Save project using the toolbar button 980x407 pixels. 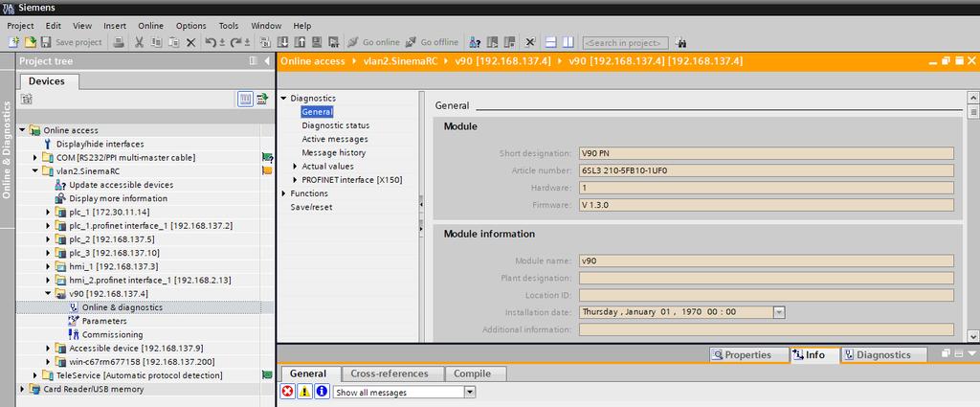click(x=71, y=42)
